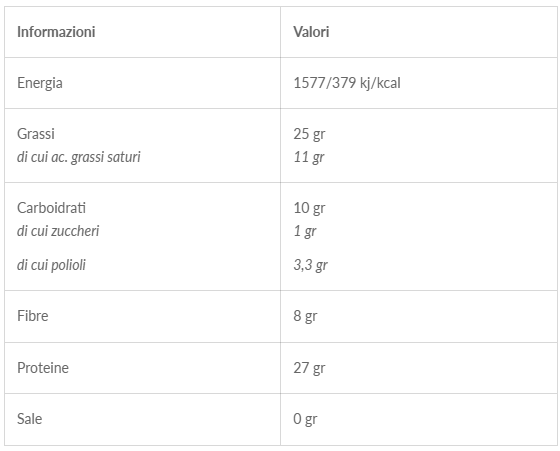This screenshot has width=560, height=451.
Task: Click the 8 gr fibre value
Action: pyautogui.click(x=305, y=316)
